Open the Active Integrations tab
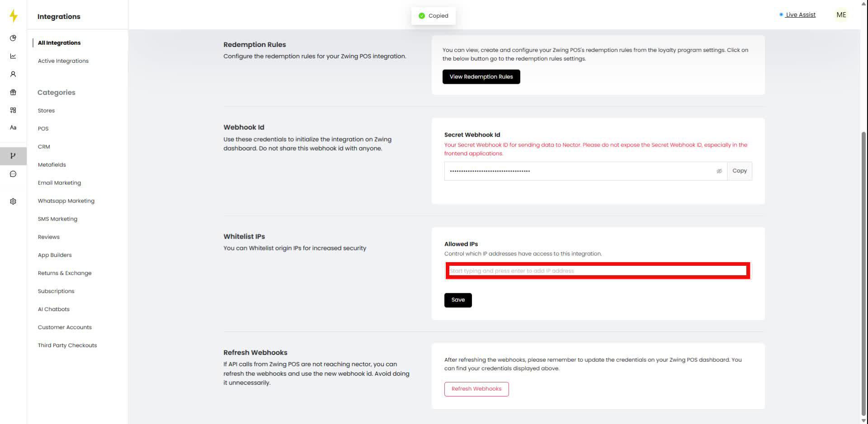 click(63, 61)
